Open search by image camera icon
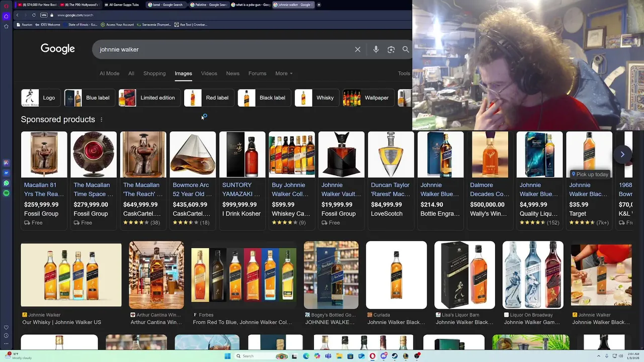The height and width of the screenshot is (362, 644). pyautogui.click(x=391, y=49)
